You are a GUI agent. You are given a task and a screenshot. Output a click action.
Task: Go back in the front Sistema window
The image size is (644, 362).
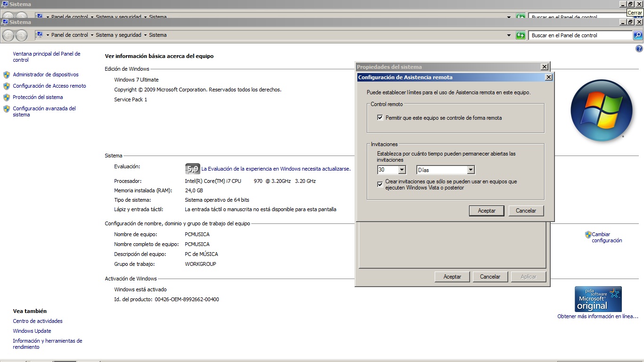[x=8, y=35]
